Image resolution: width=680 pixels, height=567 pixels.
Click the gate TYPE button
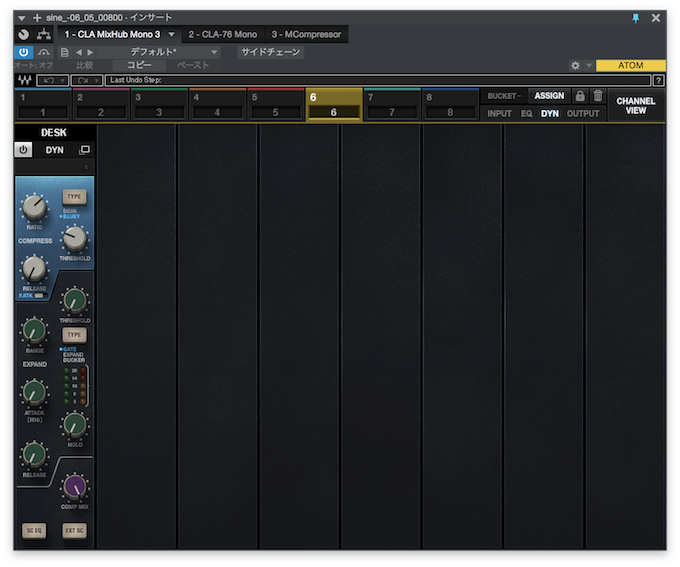click(74, 335)
